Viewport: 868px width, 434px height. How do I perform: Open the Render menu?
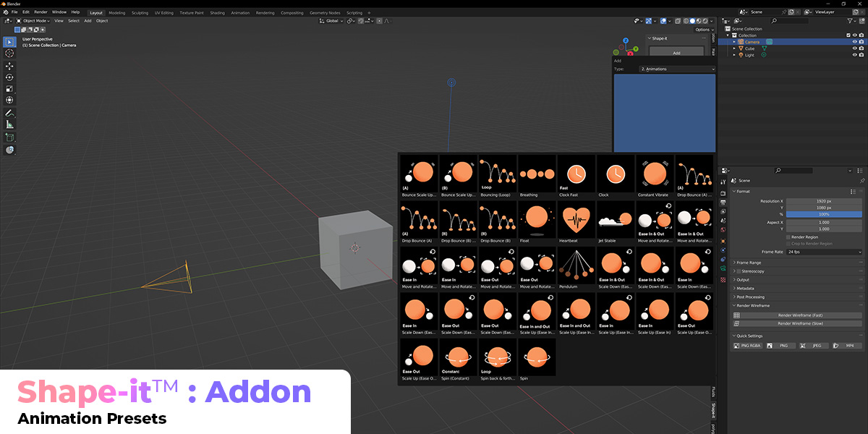pyautogui.click(x=41, y=12)
